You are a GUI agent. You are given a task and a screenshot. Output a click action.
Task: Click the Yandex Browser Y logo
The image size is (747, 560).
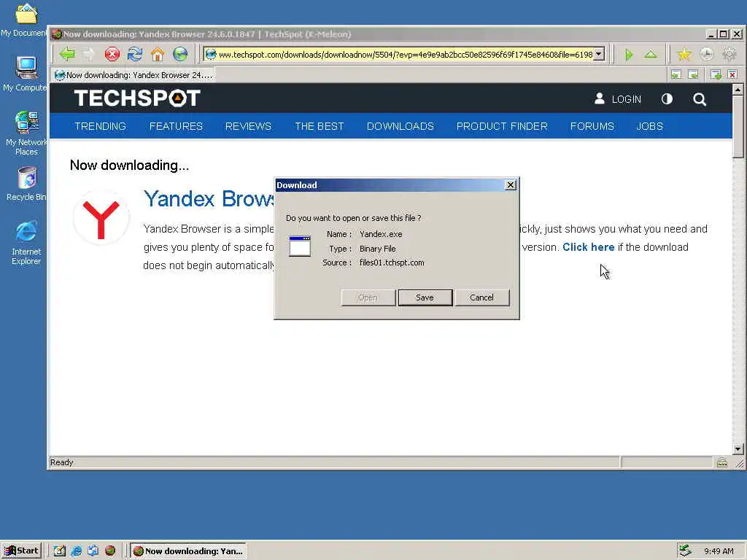pos(101,218)
